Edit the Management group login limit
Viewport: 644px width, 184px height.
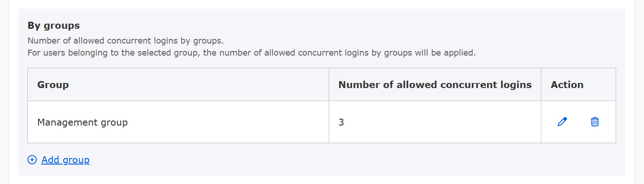click(x=562, y=122)
